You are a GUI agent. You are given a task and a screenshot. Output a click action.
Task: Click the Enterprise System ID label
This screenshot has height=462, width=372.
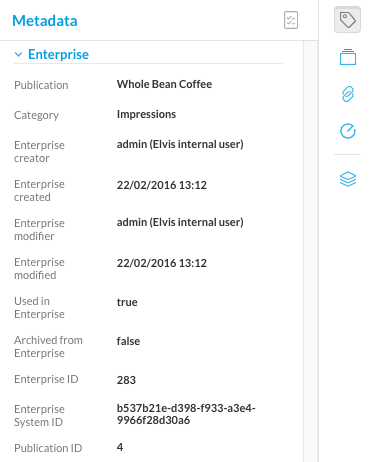pyautogui.click(x=39, y=416)
